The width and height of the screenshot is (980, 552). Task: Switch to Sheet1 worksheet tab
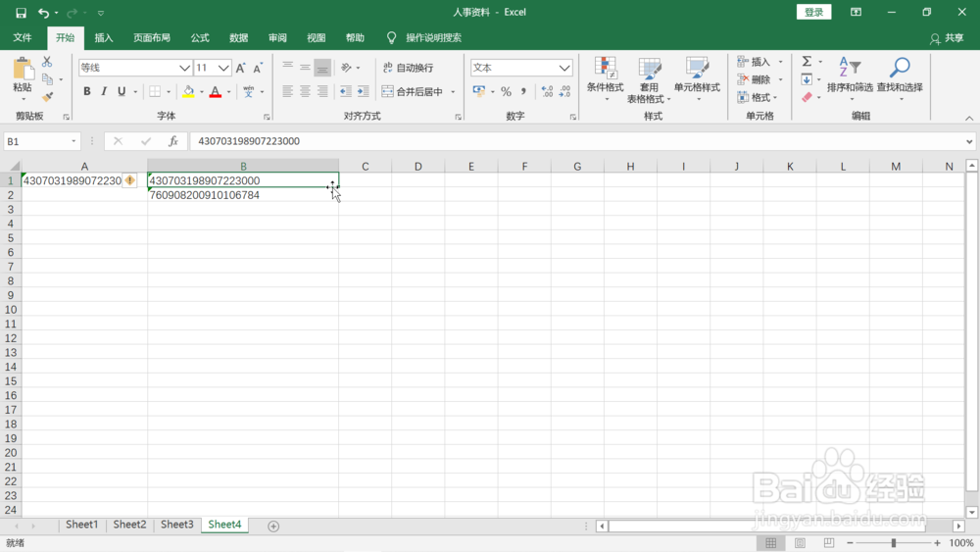[82, 525]
